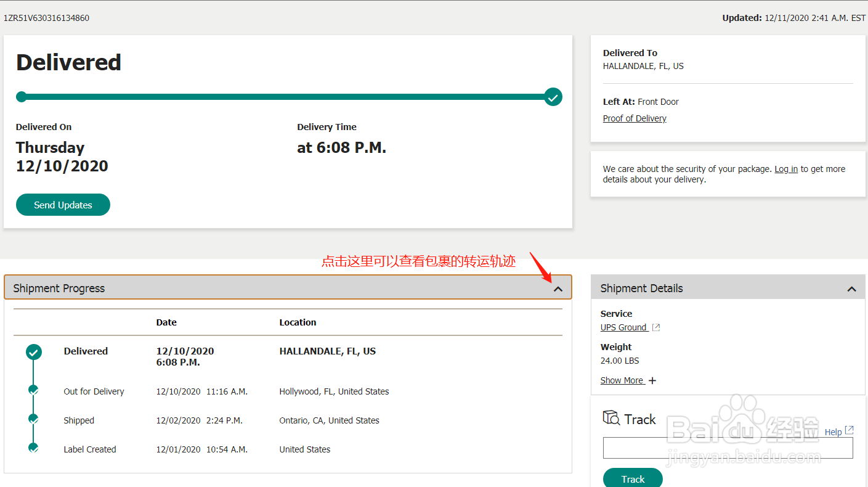Click the Delivered status checkmark in timeline

33,352
